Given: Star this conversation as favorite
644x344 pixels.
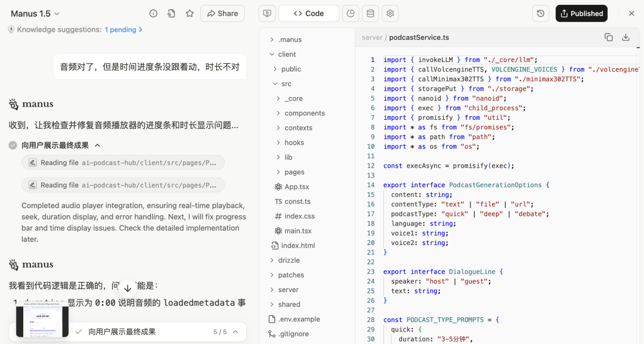Looking at the screenshot, I should click(190, 14).
